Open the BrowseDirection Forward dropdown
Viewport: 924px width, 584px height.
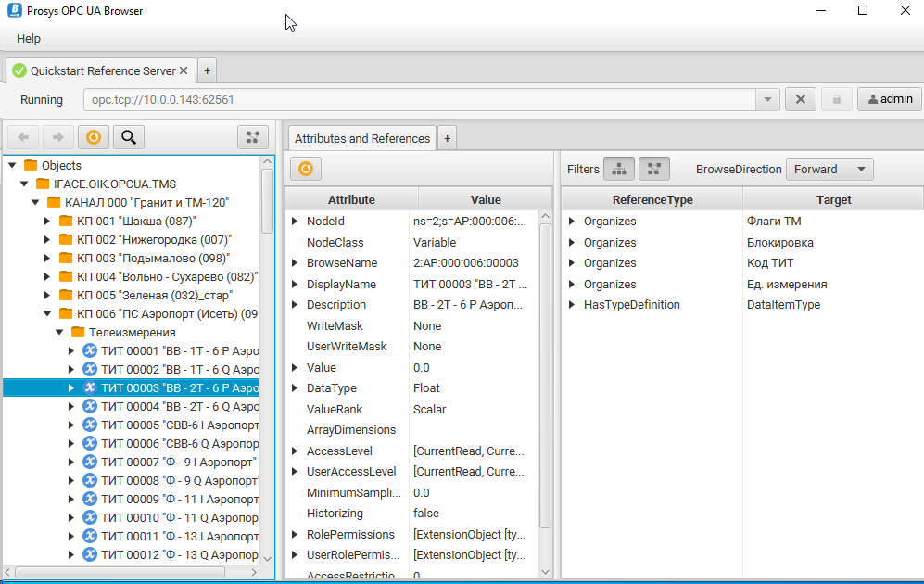(829, 169)
